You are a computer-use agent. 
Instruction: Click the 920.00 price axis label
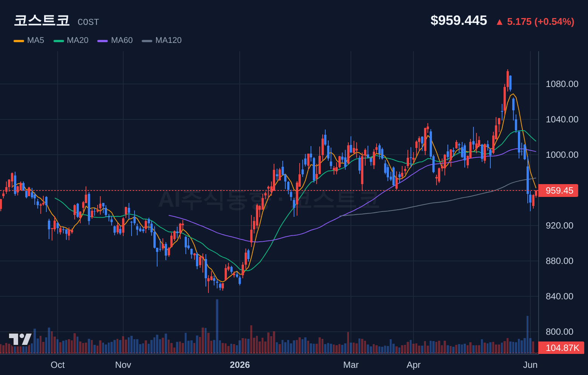pos(559,226)
